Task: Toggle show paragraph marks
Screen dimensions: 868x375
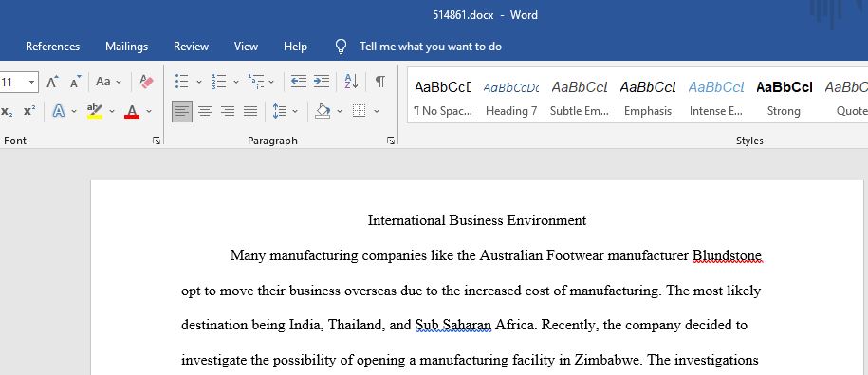Action: point(379,82)
